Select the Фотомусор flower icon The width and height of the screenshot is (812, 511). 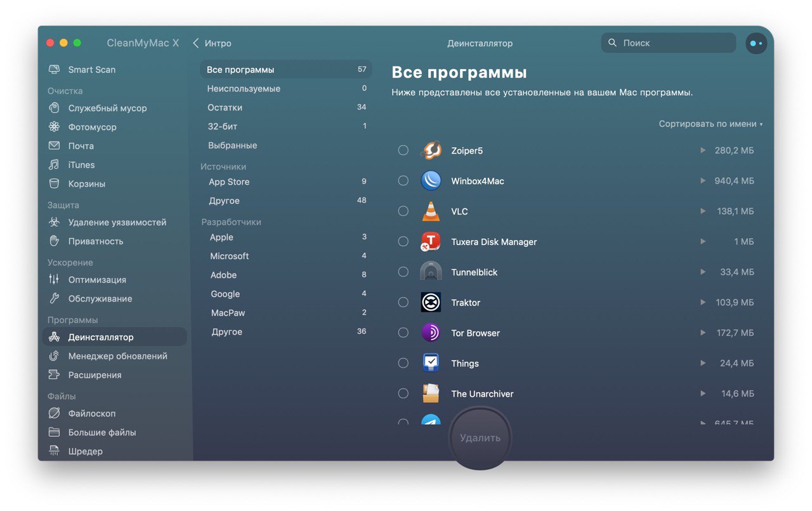pyautogui.click(x=55, y=127)
